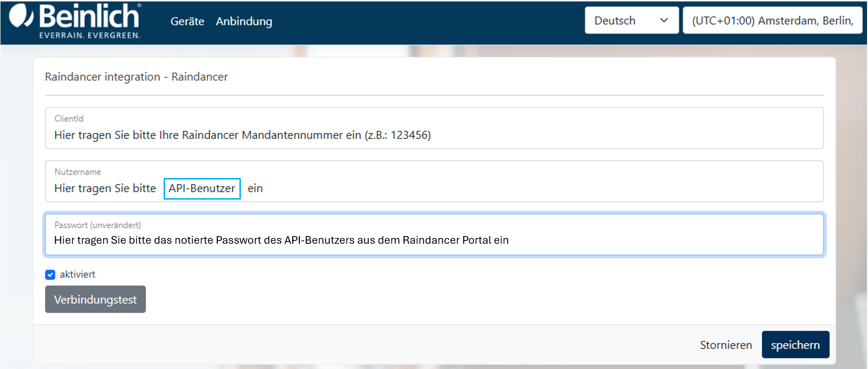This screenshot has height=369, width=868.
Task: Run the Verbindungstest button
Action: tap(95, 299)
